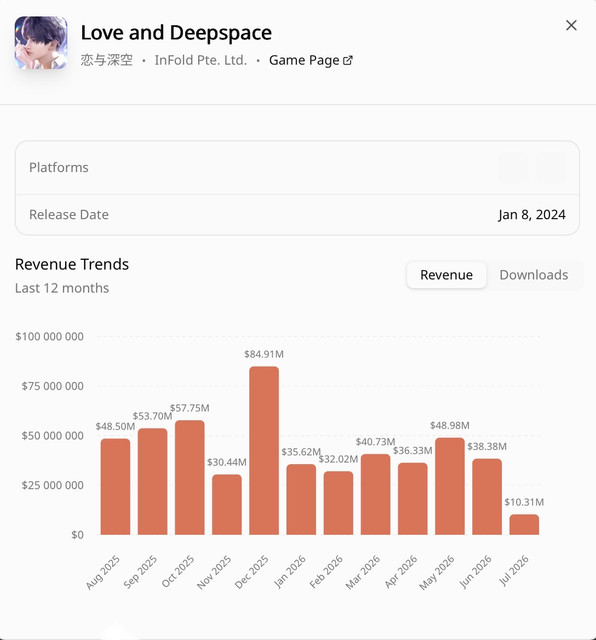
Task: Click the Release Date row label
Action: [69, 215]
